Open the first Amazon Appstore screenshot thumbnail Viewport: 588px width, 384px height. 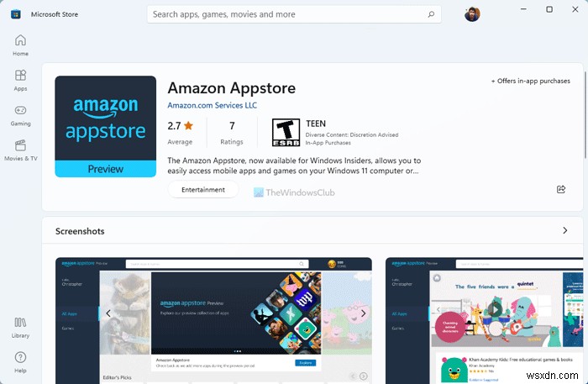pos(213,321)
